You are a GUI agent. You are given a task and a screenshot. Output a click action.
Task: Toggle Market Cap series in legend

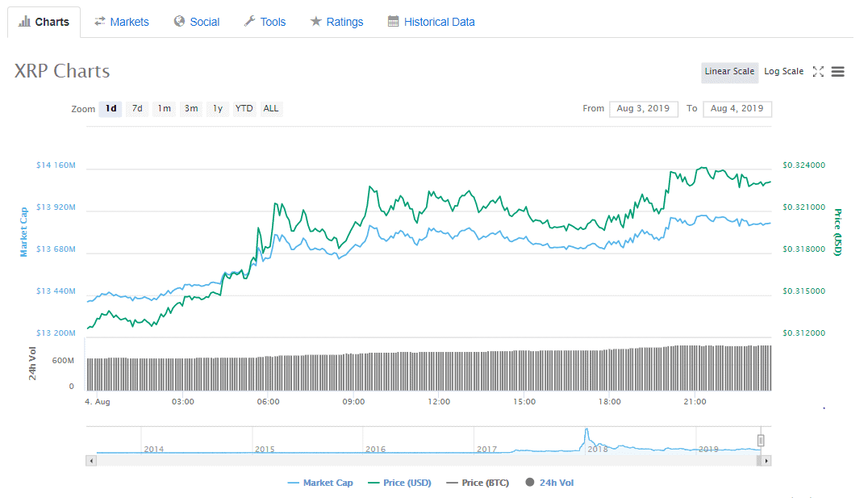click(x=320, y=483)
